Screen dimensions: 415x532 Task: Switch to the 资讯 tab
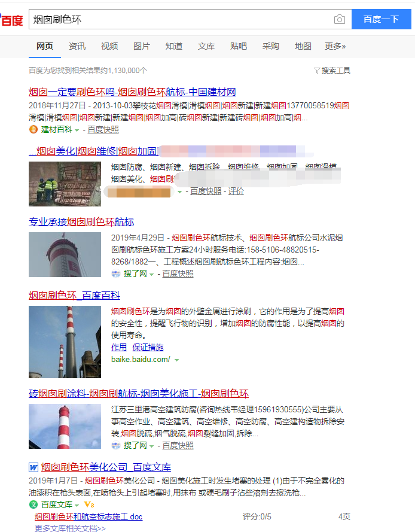coord(77,46)
